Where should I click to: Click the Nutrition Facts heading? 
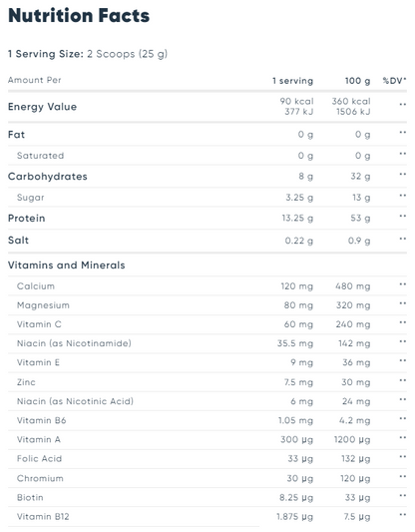point(79,16)
